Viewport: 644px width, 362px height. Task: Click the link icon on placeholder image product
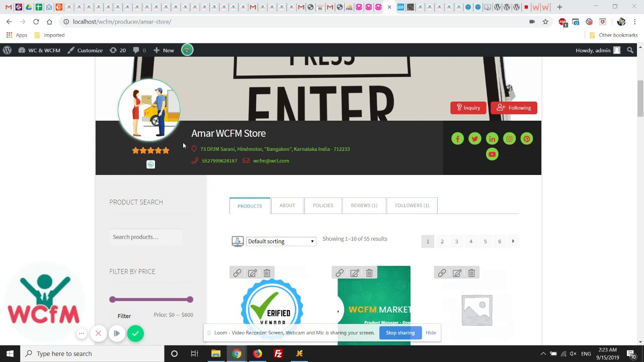[x=442, y=273]
